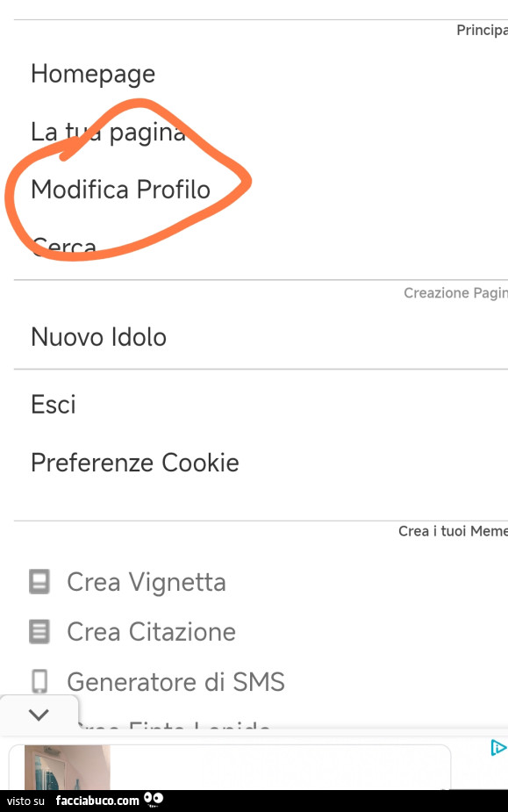508x812 pixels.
Task: Click the Crea Citazione text label
Action: [151, 631]
